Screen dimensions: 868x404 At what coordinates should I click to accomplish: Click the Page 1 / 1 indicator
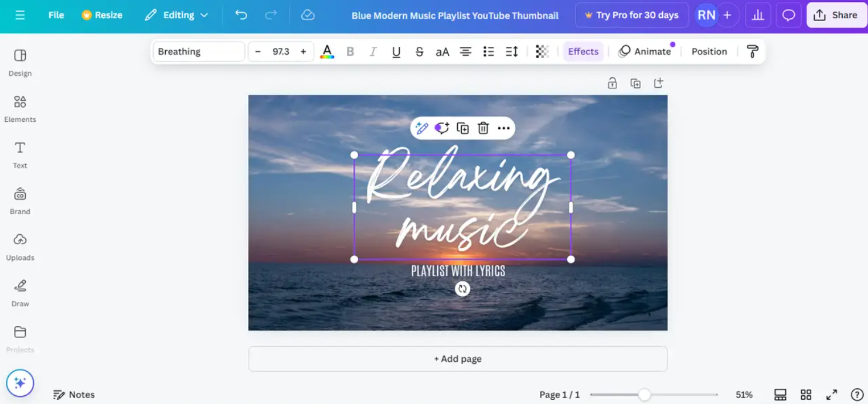[x=559, y=395]
